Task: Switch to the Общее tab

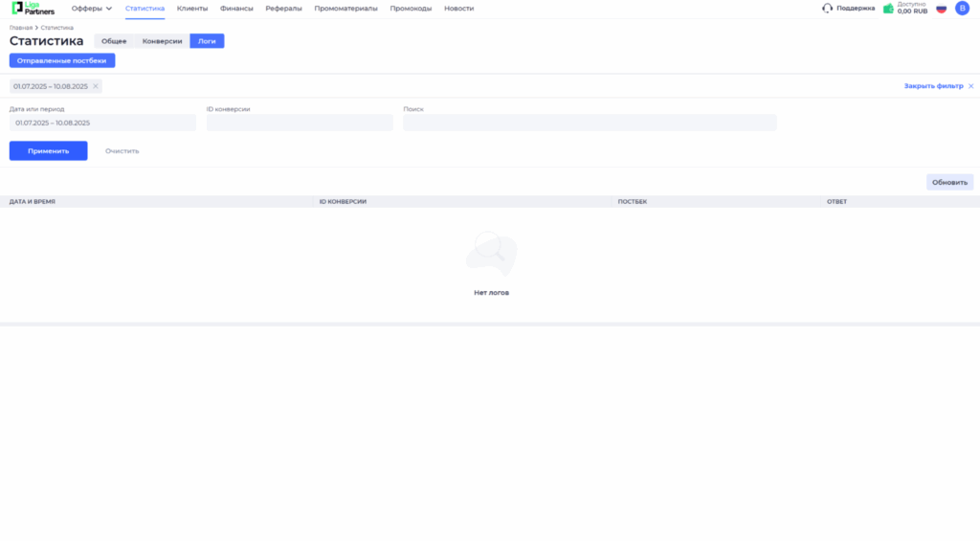Action: tap(114, 41)
